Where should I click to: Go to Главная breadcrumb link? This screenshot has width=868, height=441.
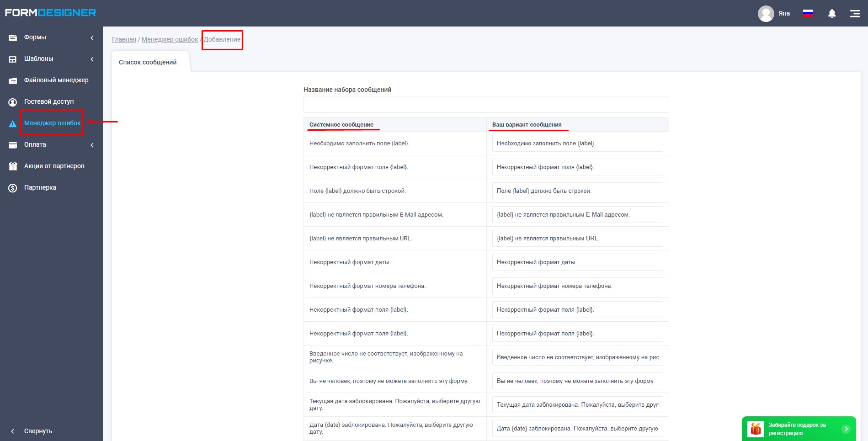pyautogui.click(x=124, y=39)
